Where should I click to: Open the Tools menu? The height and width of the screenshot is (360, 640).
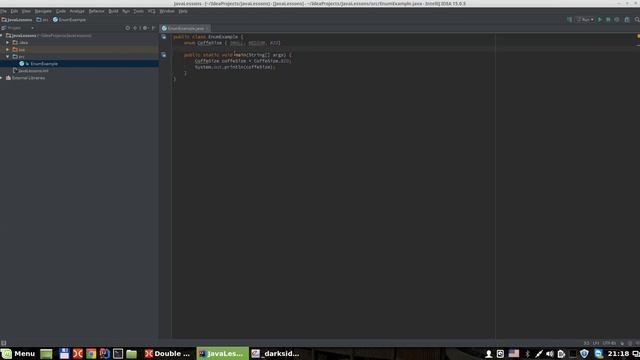pos(139,11)
